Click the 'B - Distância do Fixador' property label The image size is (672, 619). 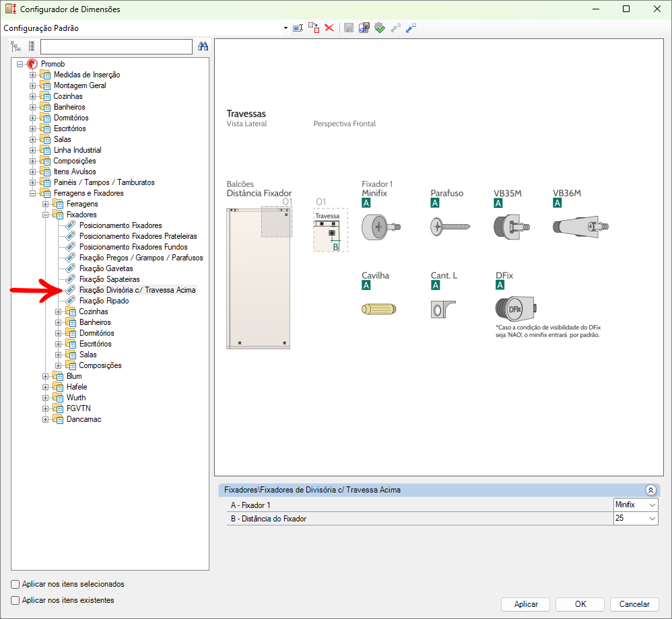(x=269, y=519)
